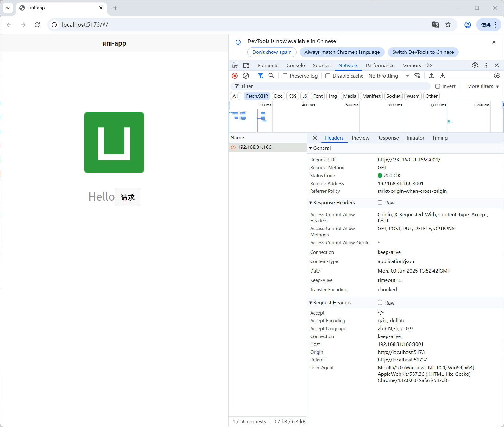This screenshot has height=427, width=504.
Task: Select the Fetch/XHR filter chip
Action: 257,96
